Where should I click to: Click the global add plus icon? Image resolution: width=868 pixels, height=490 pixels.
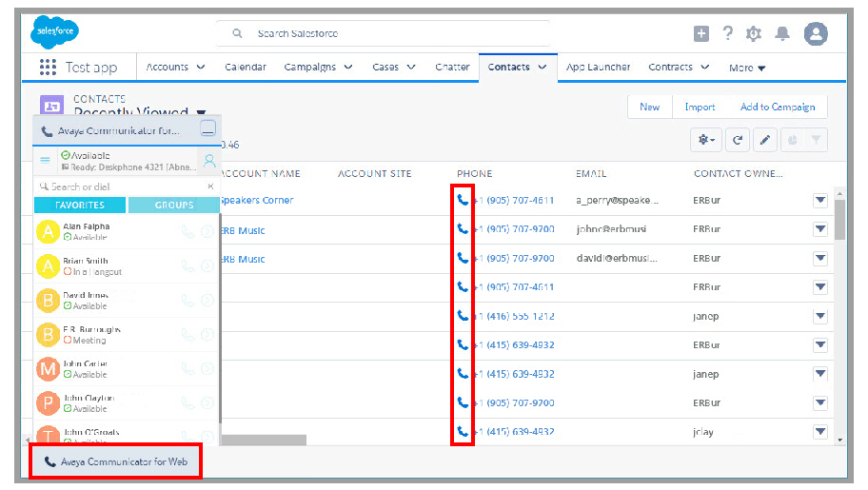point(700,33)
